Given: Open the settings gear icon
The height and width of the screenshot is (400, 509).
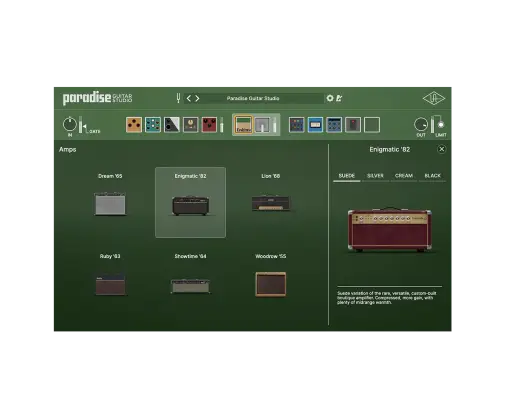Looking at the screenshot, I should pos(330,98).
